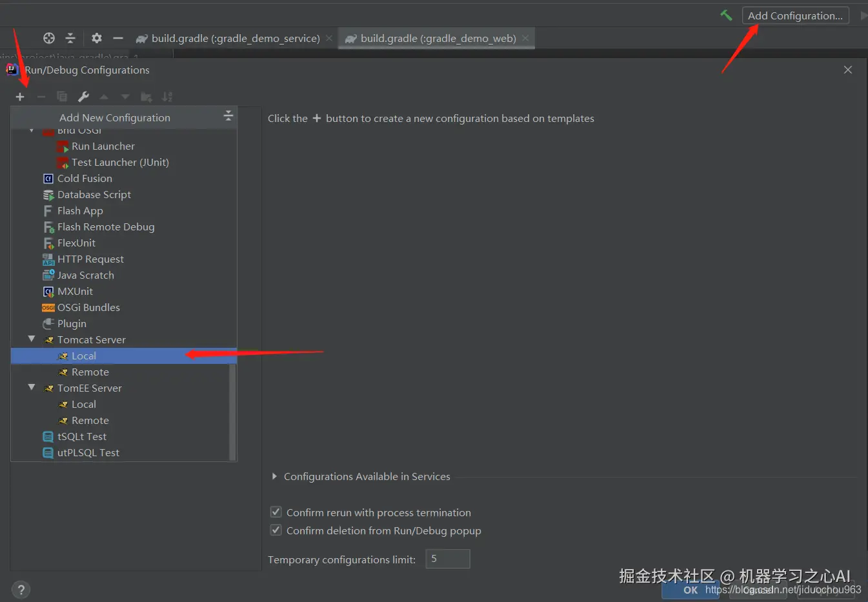Click collapse icon in Add New Configuration header
Screen dimensions: 868x602
[x=228, y=116]
